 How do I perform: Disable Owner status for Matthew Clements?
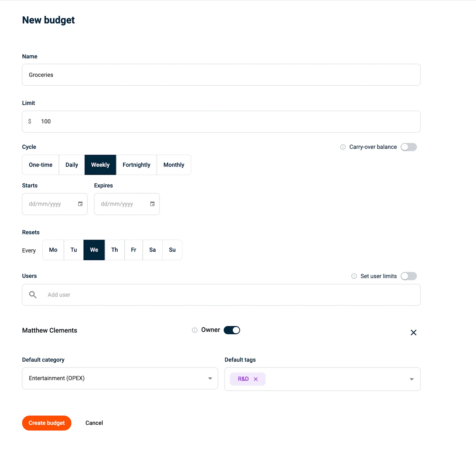[232, 330]
